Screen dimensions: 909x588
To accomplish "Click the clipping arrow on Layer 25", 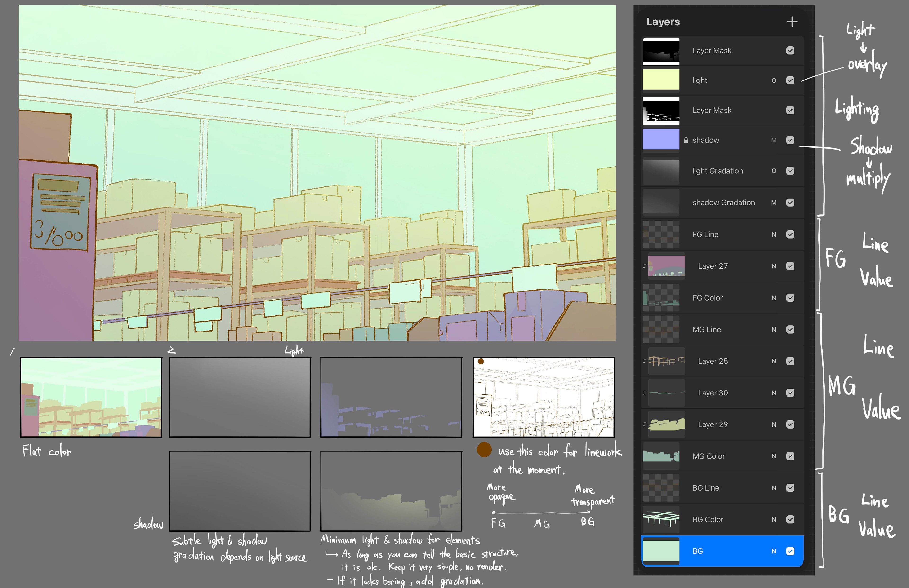I will point(645,361).
